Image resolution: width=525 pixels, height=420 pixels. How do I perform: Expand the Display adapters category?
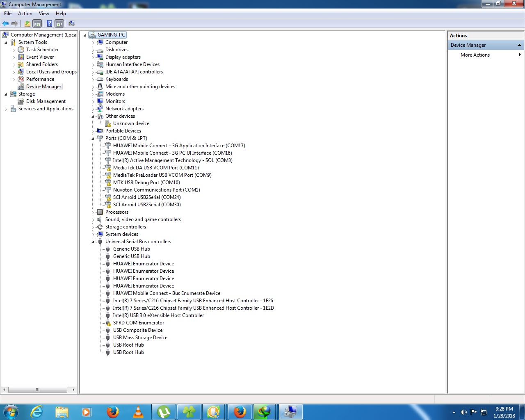click(x=93, y=57)
